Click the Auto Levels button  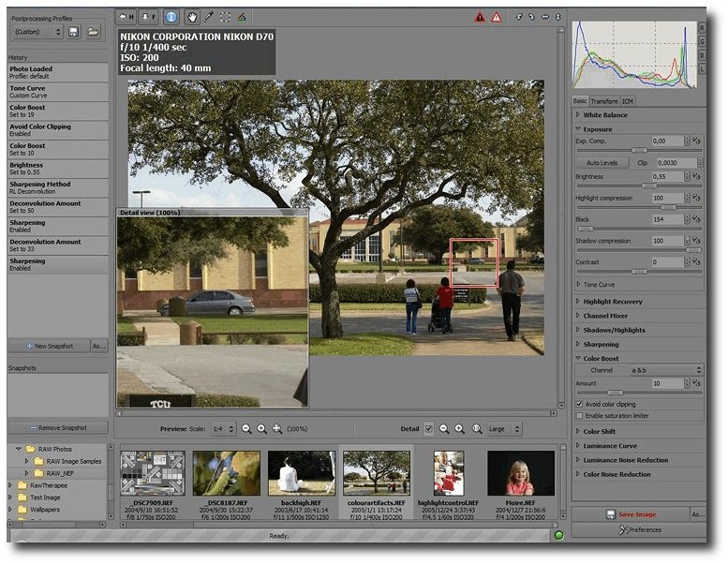click(x=602, y=163)
